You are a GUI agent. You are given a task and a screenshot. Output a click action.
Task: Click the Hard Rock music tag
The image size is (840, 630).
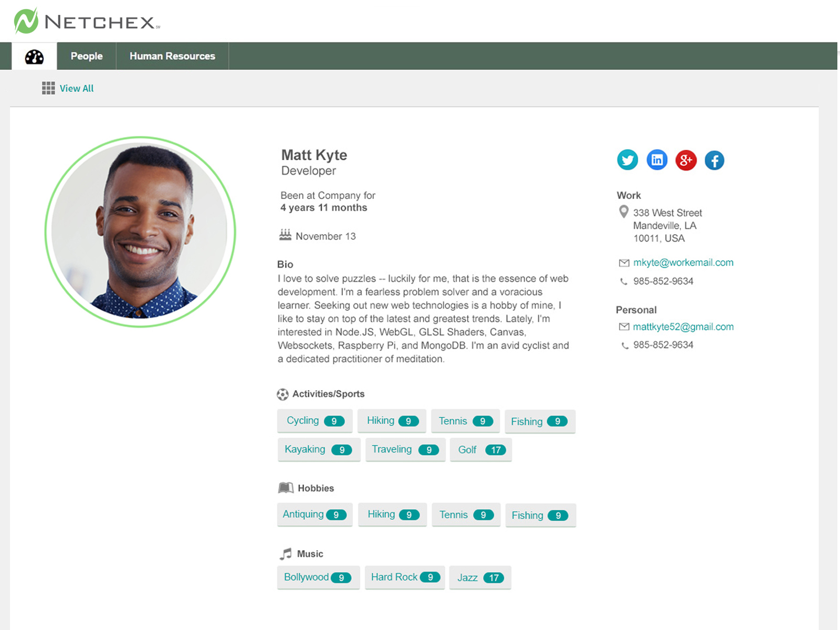tap(405, 577)
